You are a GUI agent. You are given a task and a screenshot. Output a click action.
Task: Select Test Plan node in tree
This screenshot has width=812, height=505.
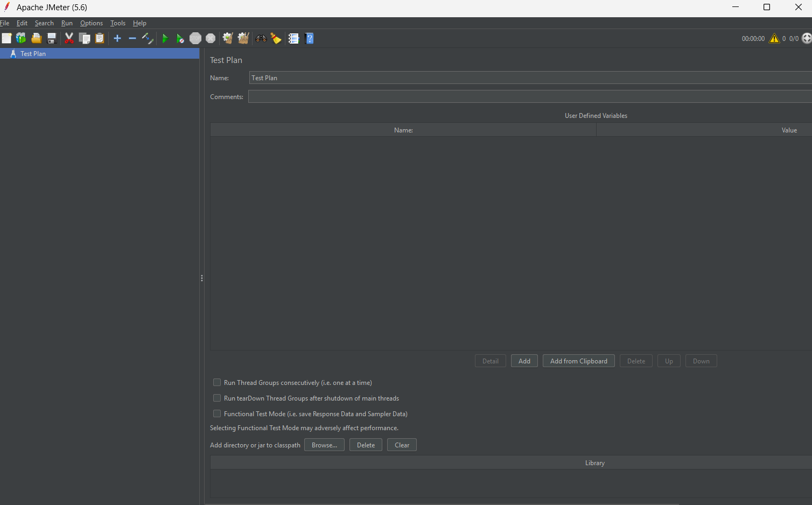100,53
